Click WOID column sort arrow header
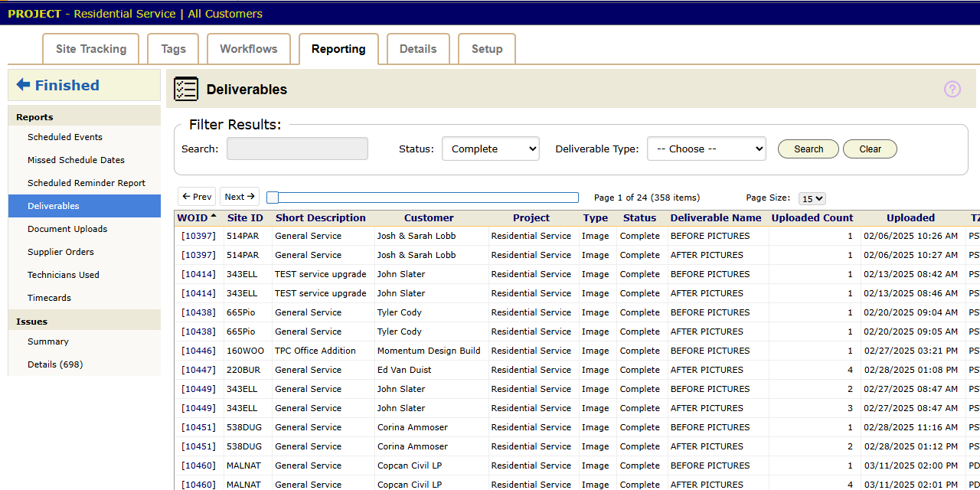 click(x=197, y=217)
